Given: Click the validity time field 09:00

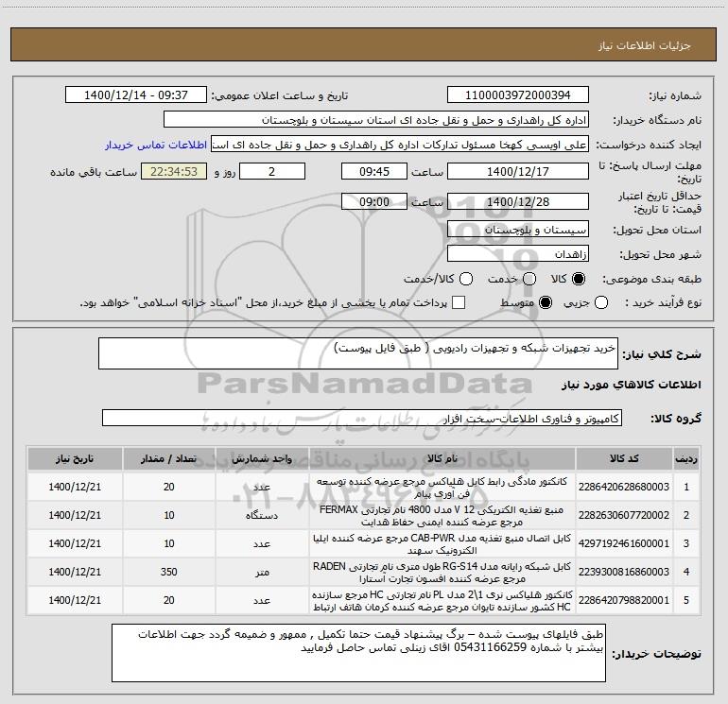Looking at the screenshot, I should pyautogui.click(x=374, y=201).
